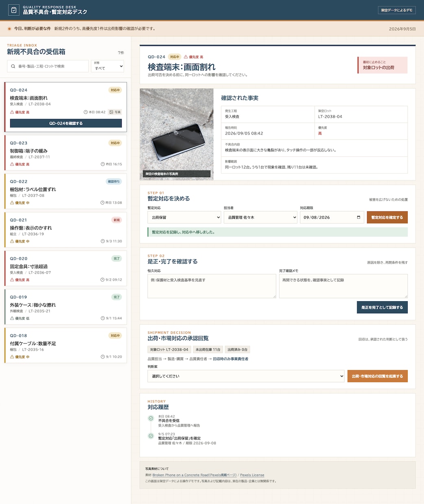
Task: Click the check icon of 暫定対応 history entry
Action: point(151,436)
